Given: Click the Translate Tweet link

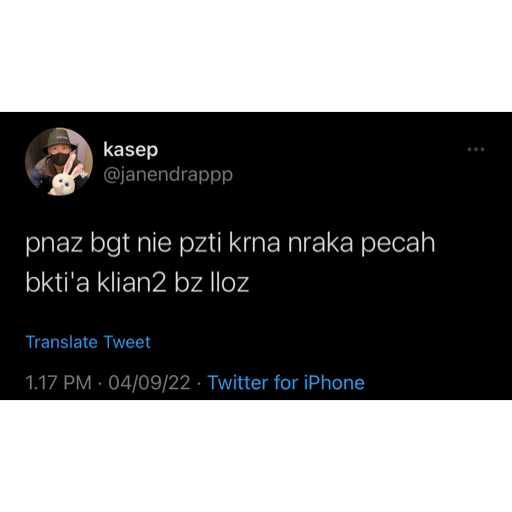Looking at the screenshot, I should [x=88, y=342].
